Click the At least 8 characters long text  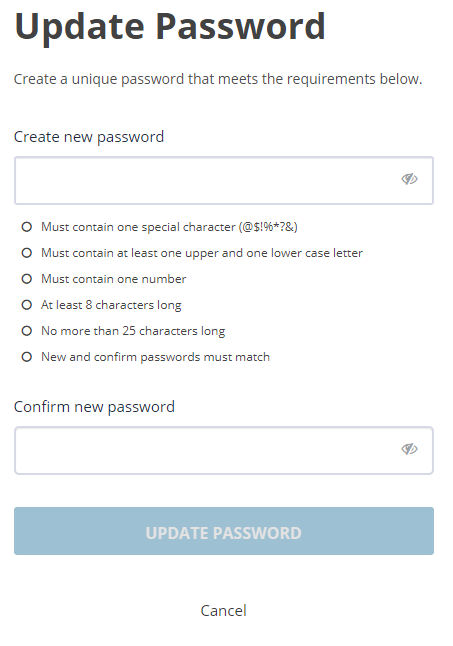[x=111, y=305]
